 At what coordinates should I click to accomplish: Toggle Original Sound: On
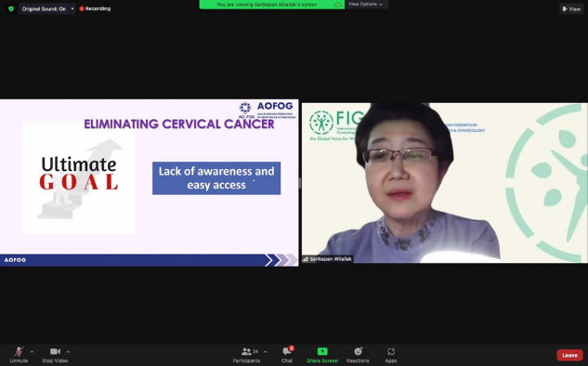[44, 8]
